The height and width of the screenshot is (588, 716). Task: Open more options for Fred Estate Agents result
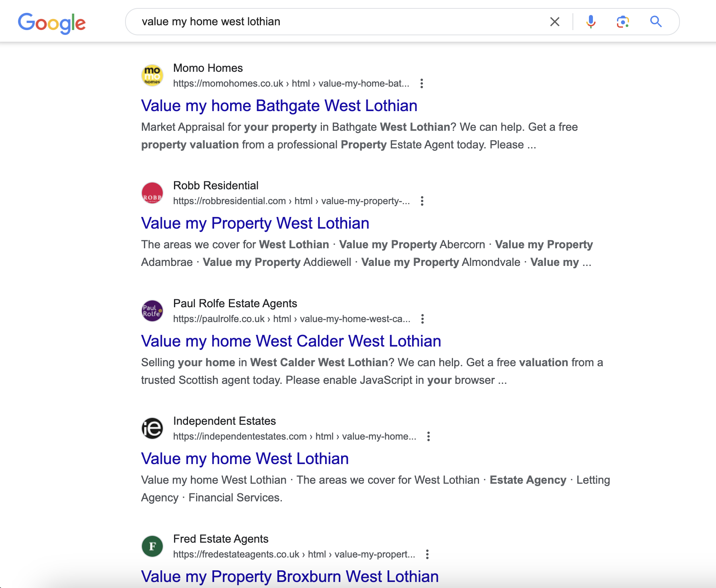pos(427,554)
